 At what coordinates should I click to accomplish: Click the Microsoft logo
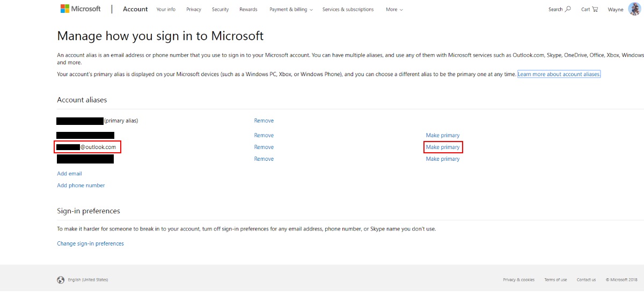[80, 9]
